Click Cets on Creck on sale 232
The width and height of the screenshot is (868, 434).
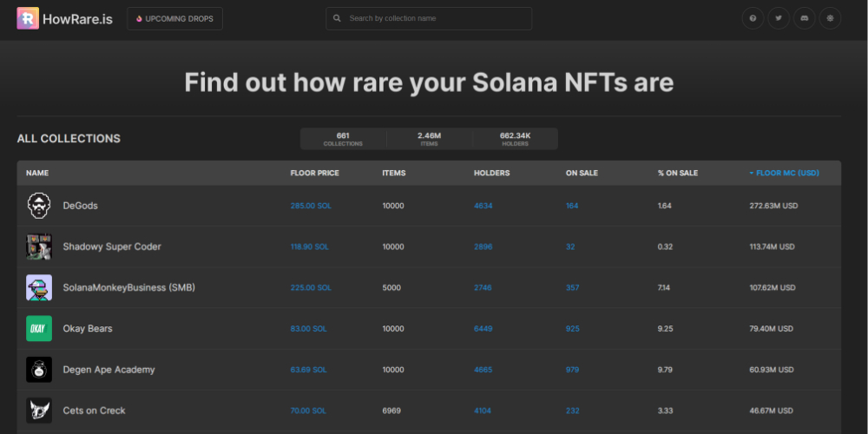[x=572, y=411]
